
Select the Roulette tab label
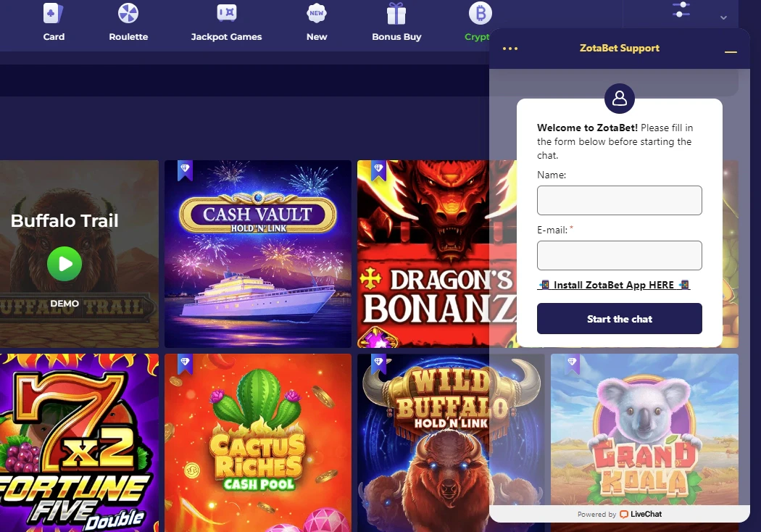128,37
